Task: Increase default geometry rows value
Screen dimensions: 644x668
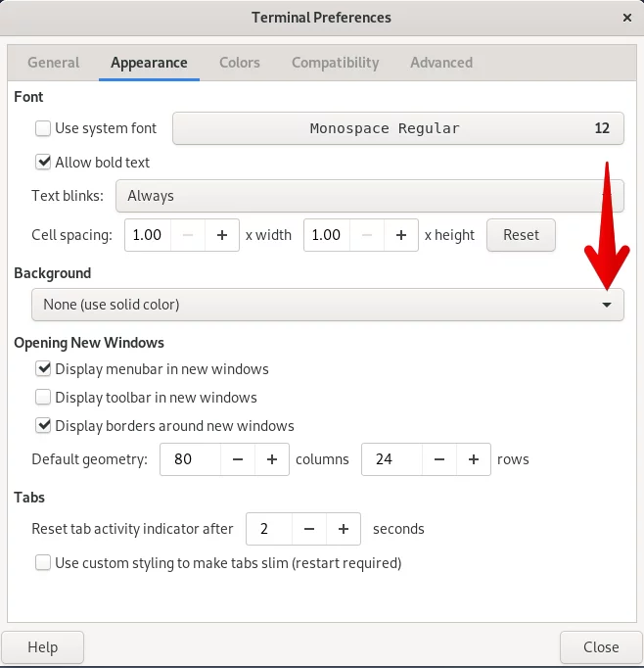Action: [474, 459]
